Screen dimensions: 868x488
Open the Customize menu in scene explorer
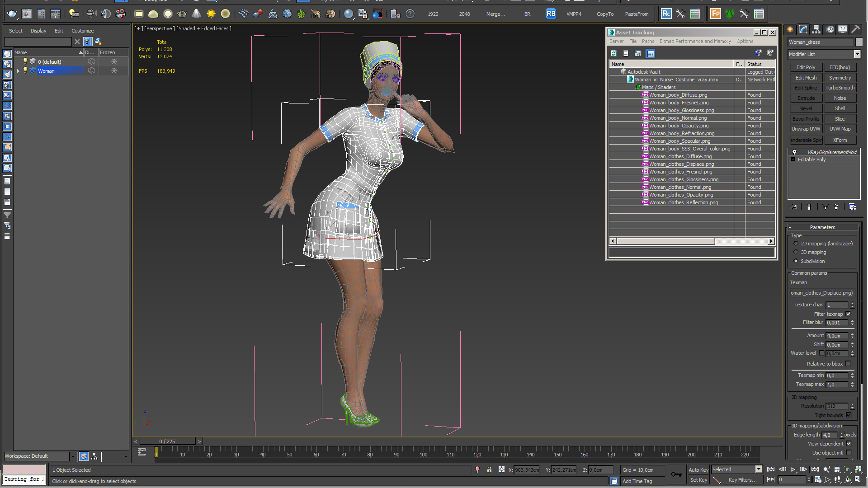[x=82, y=31]
